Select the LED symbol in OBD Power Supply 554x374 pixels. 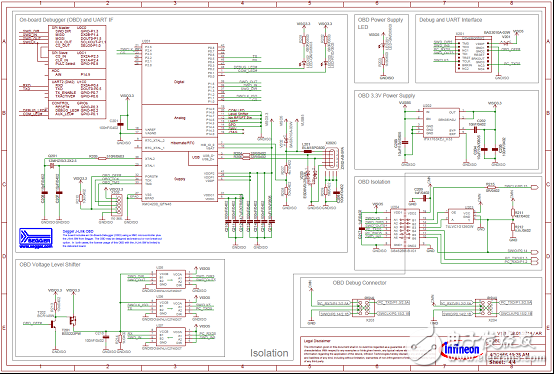383,46
